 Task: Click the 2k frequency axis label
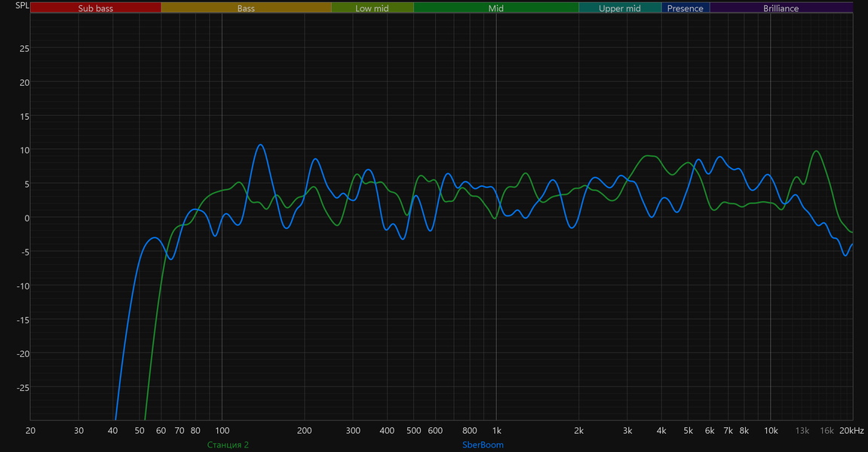pyautogui.click(x=579, y=430)
